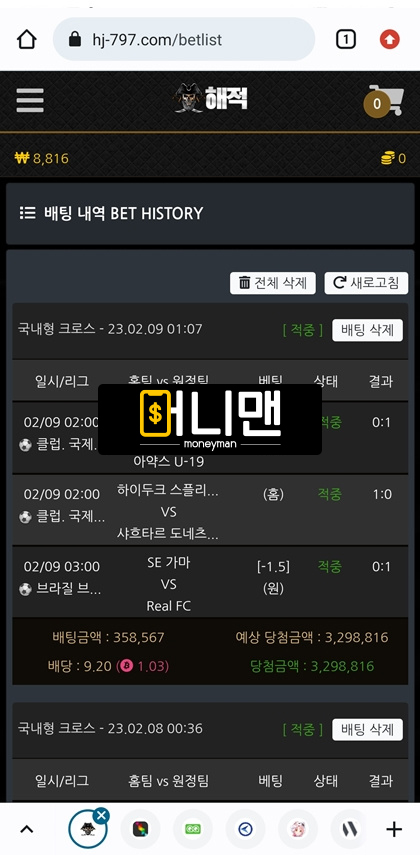Screen dimensions: 420x863
Task: Click 전체 삭제 delete all button
Action: [x=272, y=283]
